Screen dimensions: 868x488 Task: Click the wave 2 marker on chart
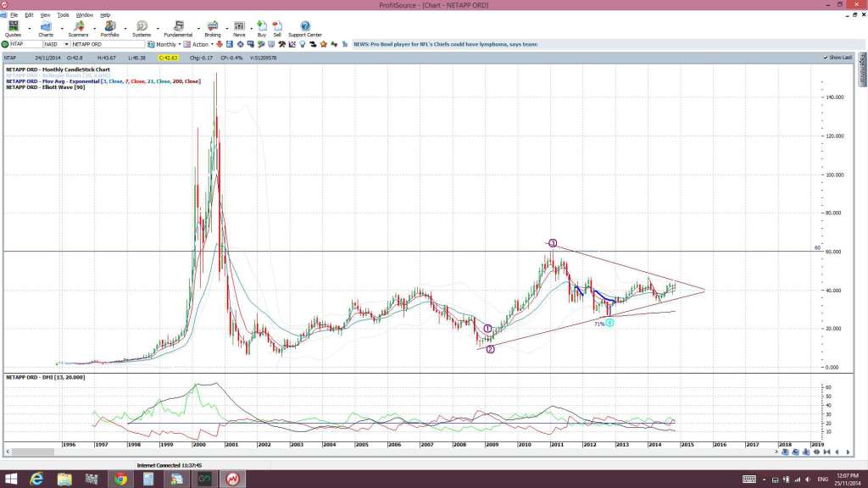pyautogui.click(x=491, y=349)
